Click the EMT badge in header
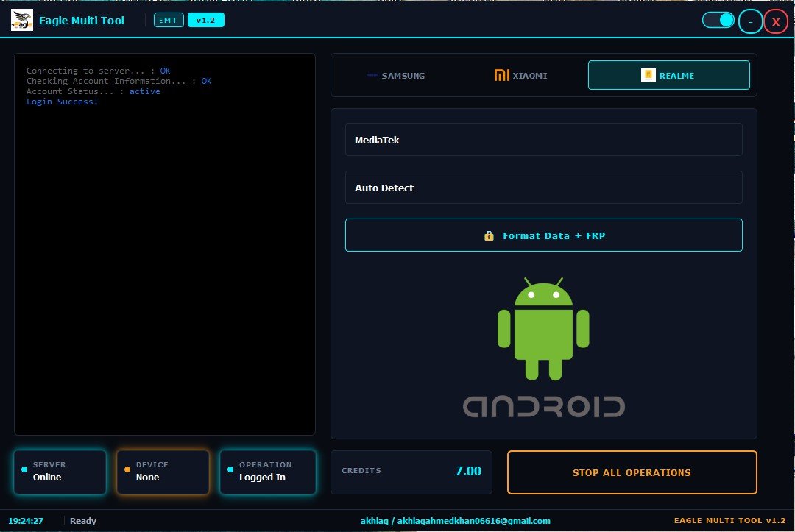Image resolution: width=795 pixels, height=532 pixels. click(x=169, y=21)
